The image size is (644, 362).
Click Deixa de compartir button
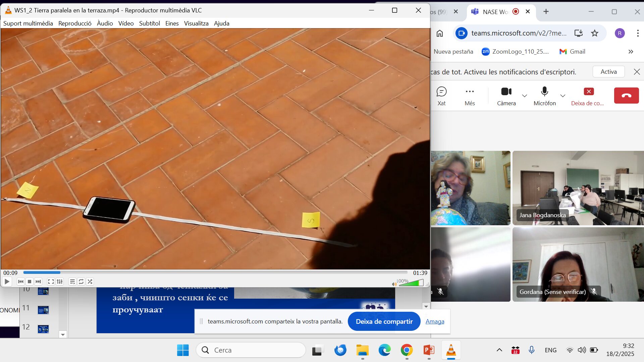pyautogui.click(x=384, y=321)
